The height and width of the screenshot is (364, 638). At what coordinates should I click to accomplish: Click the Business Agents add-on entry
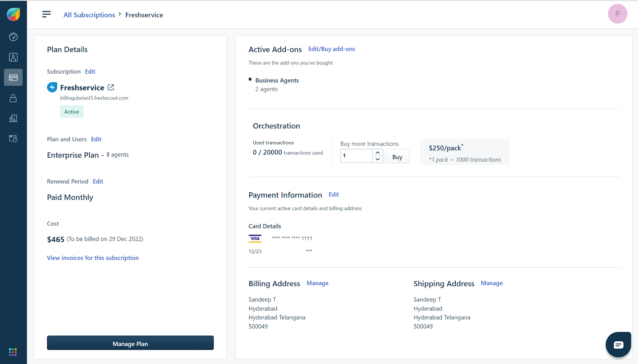click(x=277, y=80)
